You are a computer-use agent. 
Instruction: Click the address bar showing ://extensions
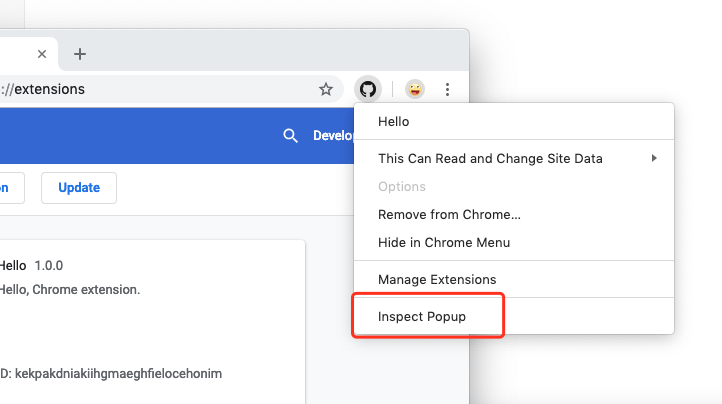tap(171, 89)
